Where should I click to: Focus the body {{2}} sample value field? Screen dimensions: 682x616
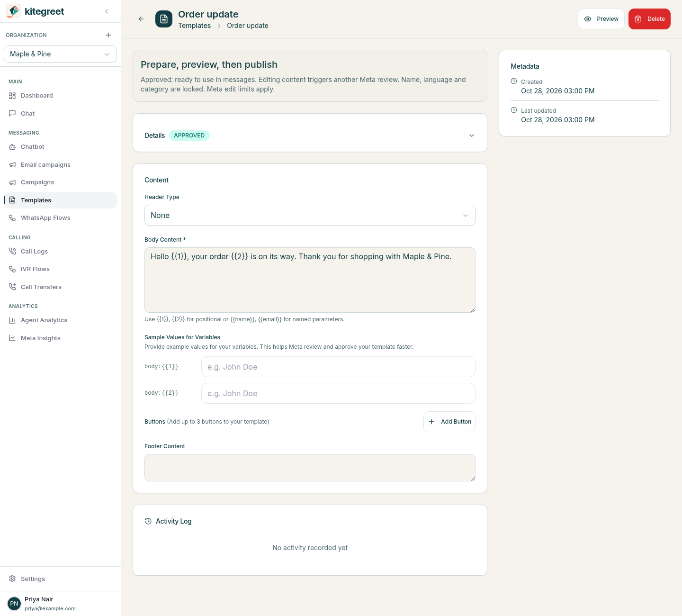click(338, 393)
